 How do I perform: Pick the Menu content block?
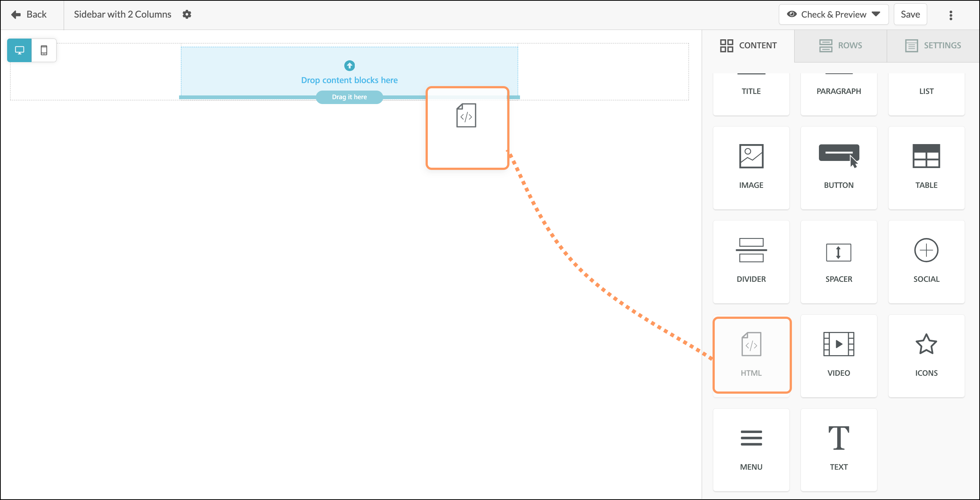pos(751,449)
